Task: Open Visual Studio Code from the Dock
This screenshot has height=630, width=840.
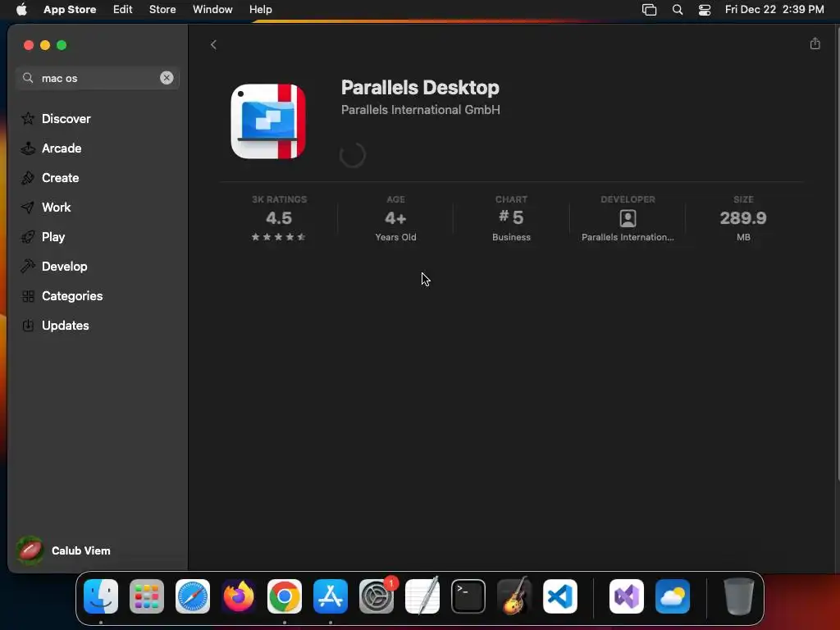Action: [x=560, y=596]
